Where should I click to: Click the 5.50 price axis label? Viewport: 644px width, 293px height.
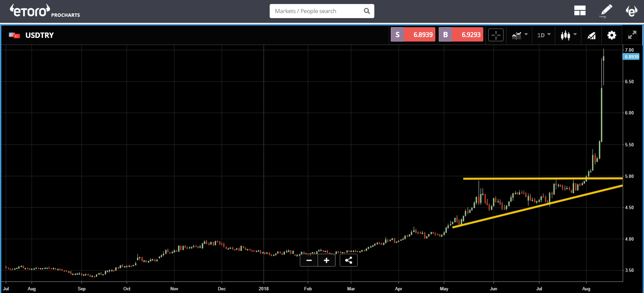pos(629,145)
